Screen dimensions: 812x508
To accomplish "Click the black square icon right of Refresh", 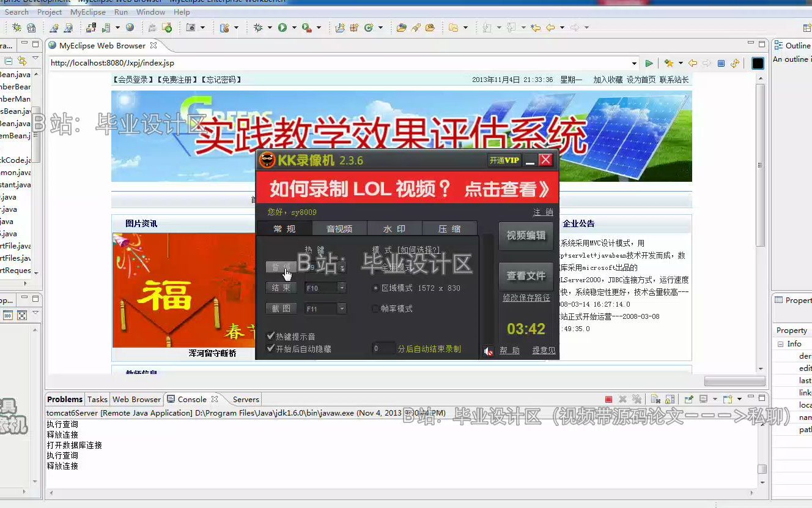I will point(758,63).
